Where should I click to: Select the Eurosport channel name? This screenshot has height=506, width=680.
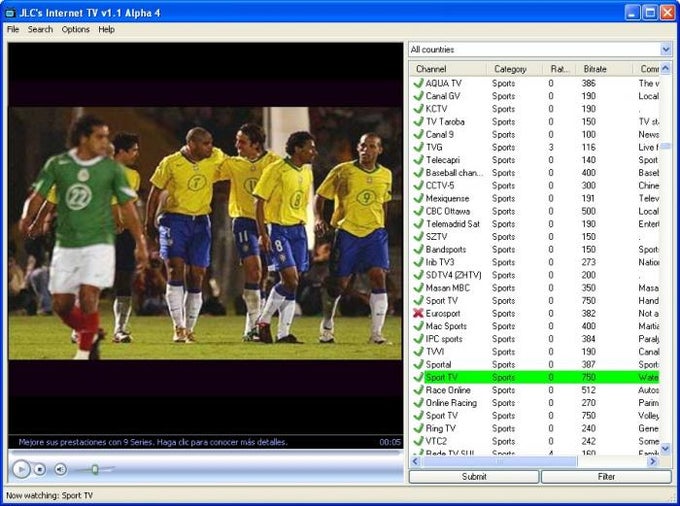tap(443, 313)
